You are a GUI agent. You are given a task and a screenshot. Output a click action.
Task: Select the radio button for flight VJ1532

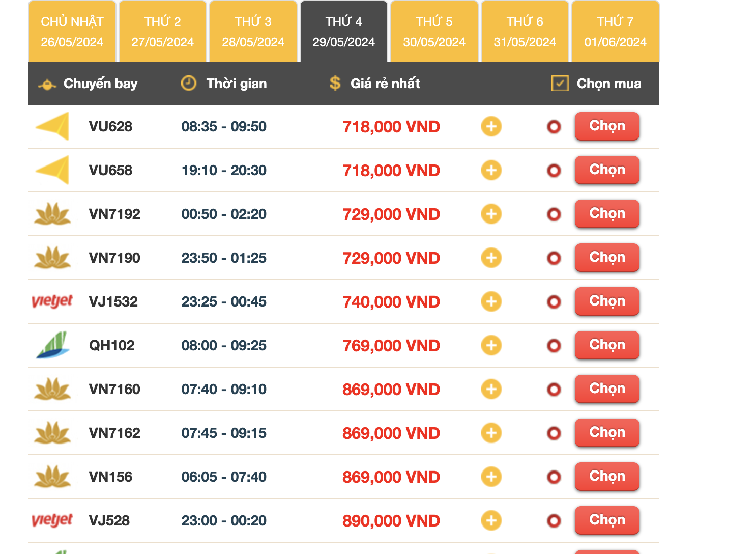click(x=554, y=302)
